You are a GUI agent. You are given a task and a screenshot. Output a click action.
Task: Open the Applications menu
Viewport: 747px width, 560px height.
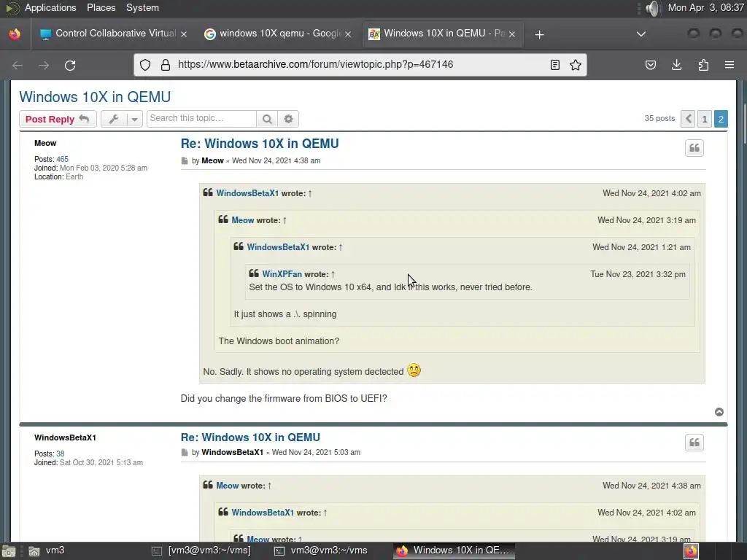pyautogui.click(x=50, y=7)
